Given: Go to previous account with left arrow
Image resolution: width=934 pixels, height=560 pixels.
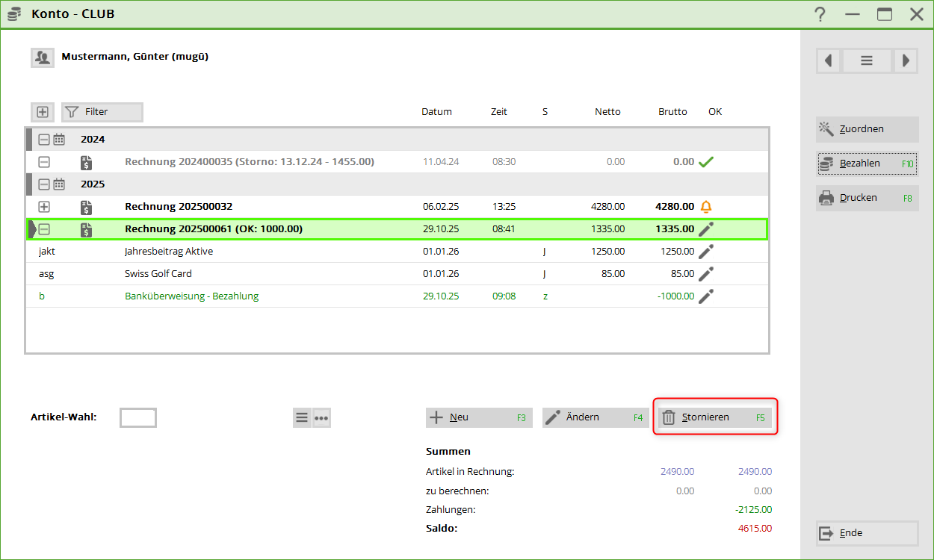Looking at the screenshot, I should pos(828,61).
